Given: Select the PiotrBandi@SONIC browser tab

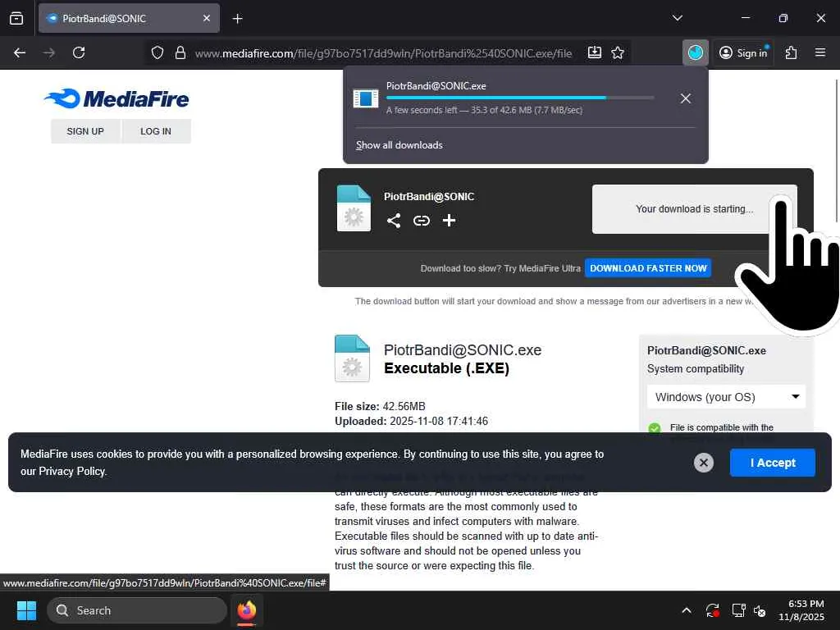Looking at the screenshot, I should click(x=129, y=18).
